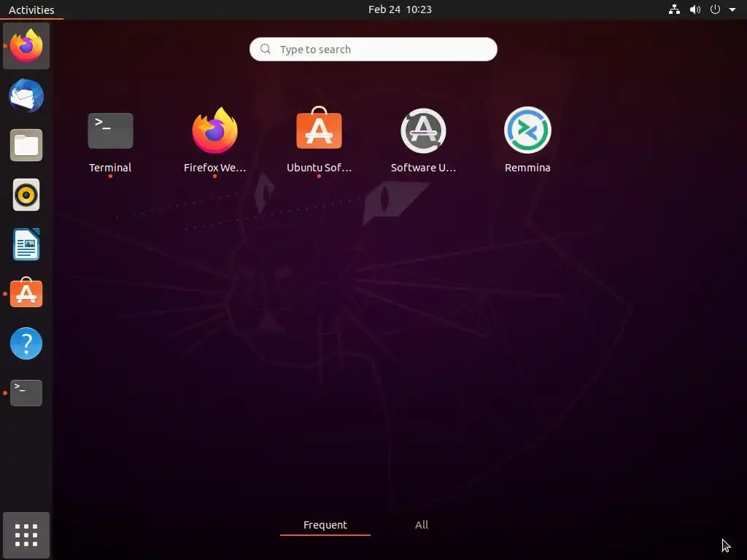Open Firefox from the dock
Screen dimensions: 747x560
26,46
